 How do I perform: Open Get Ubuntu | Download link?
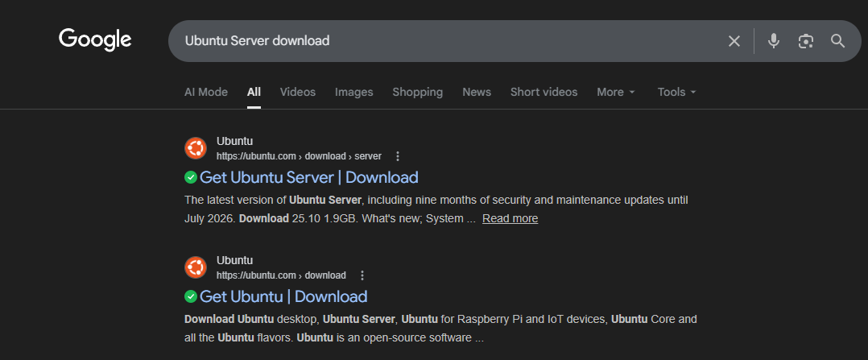pos(283,296)
